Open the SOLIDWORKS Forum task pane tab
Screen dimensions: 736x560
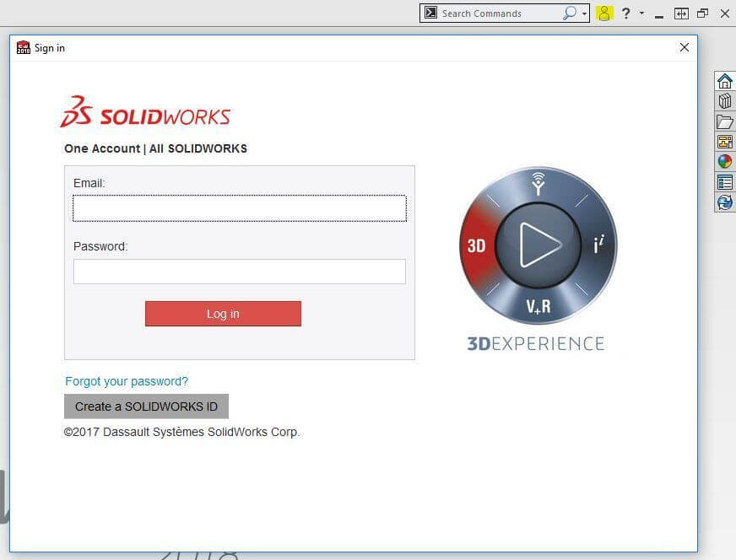(725, 202)
